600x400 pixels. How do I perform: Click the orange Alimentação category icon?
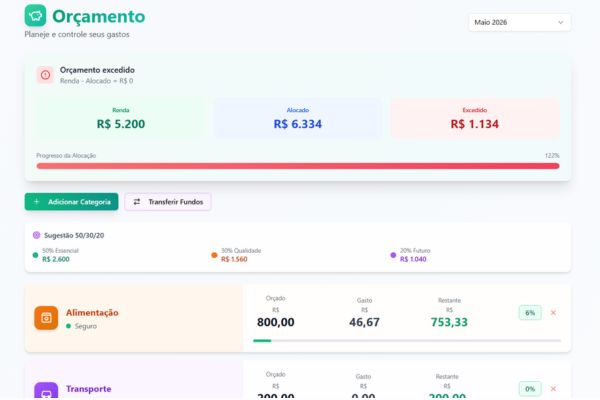coord(46,318)
